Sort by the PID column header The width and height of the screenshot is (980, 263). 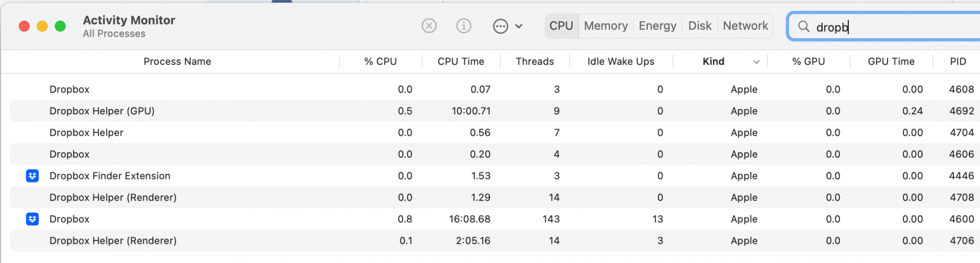[x=958, y=61]
